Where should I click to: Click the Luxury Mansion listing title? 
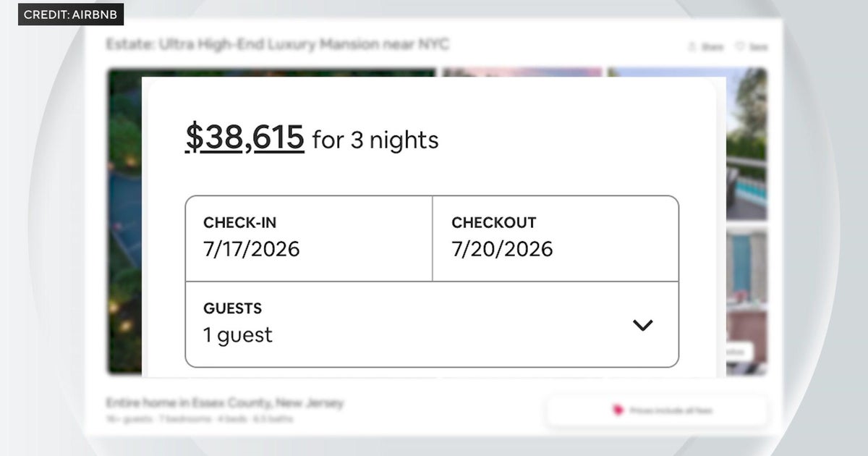tap(277, 45)
